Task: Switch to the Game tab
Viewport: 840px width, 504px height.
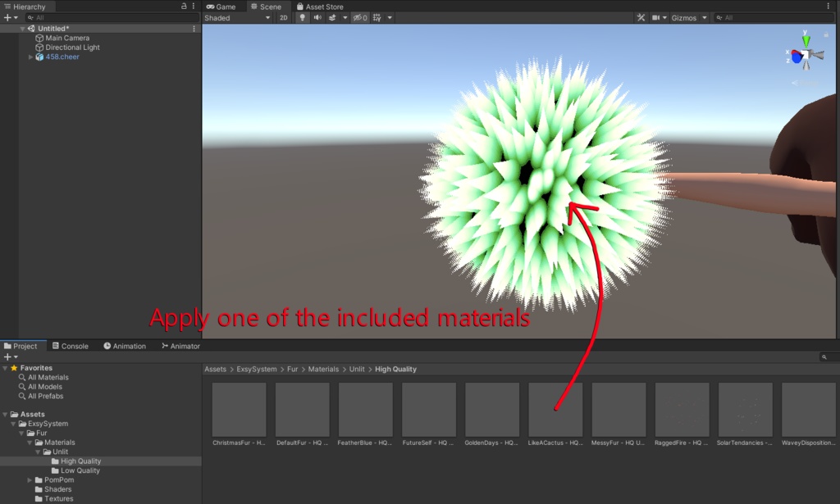Action: 221,7
